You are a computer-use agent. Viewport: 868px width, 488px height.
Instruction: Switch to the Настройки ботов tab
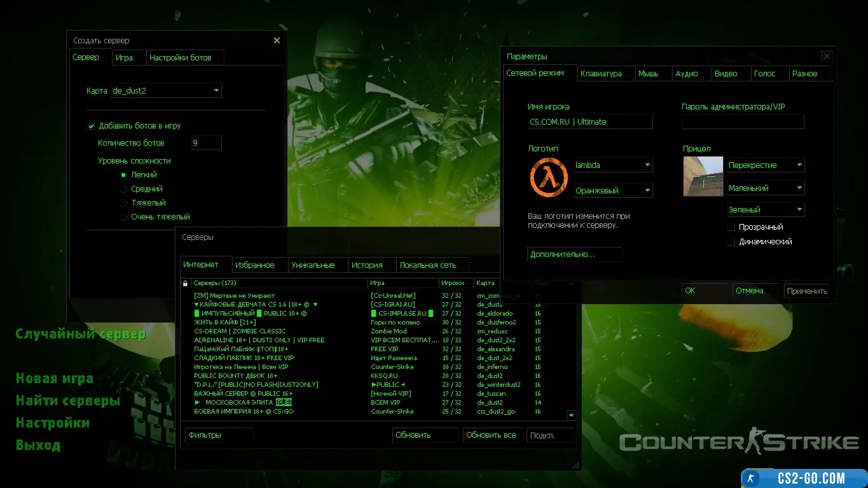181,58
